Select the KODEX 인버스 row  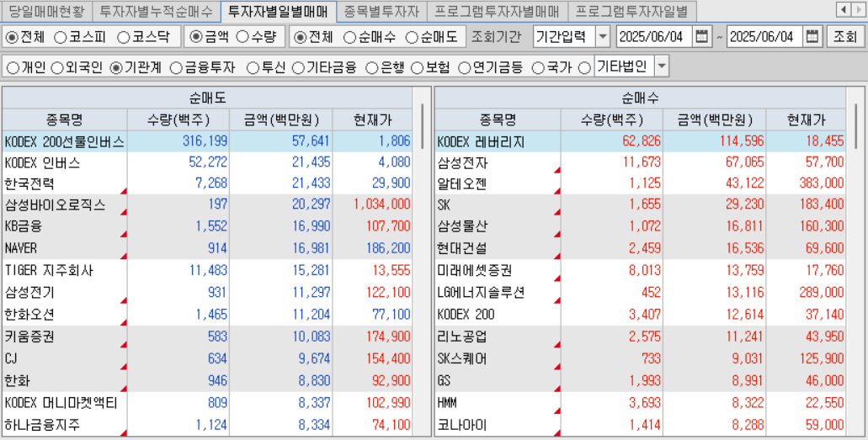[x=208, y=162]
